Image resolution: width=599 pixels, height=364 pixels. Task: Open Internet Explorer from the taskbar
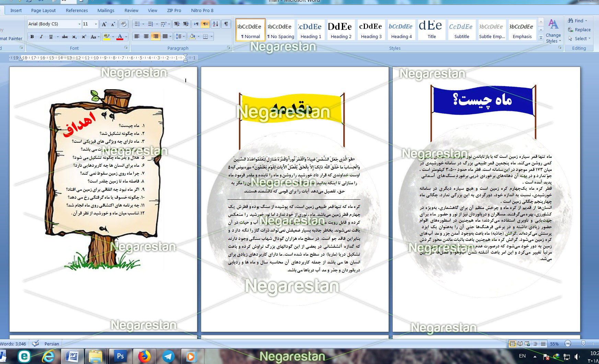pyautogui.click(x=48, y=356)
